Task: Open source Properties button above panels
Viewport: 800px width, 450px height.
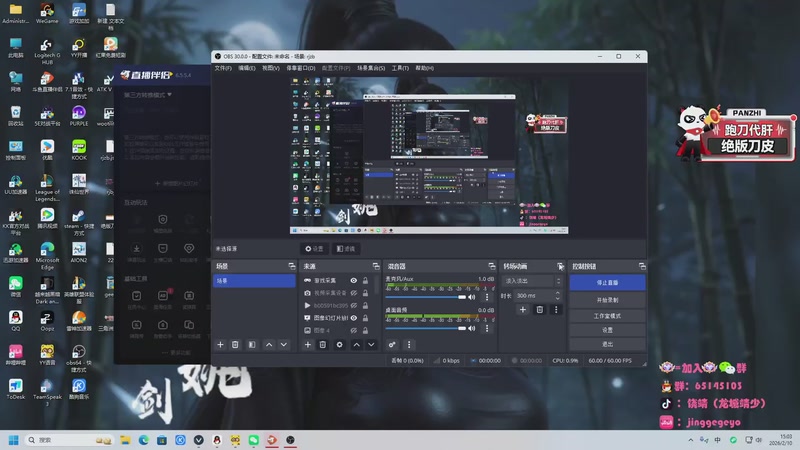Action: [315, 248]
